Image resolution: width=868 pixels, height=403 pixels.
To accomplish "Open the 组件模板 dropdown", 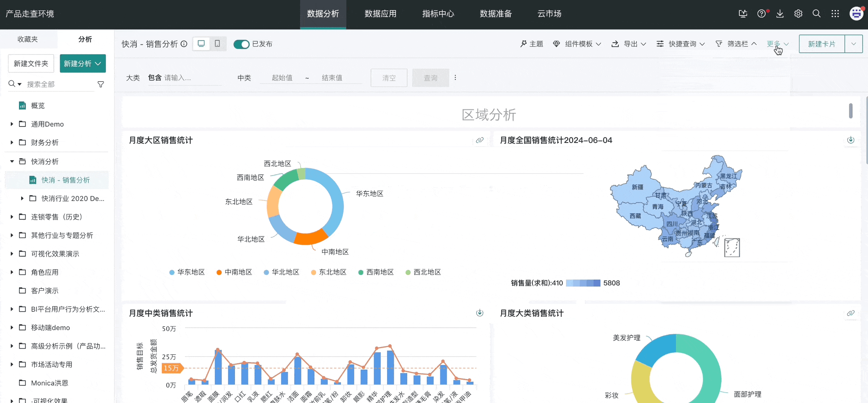I will point(577,44).
